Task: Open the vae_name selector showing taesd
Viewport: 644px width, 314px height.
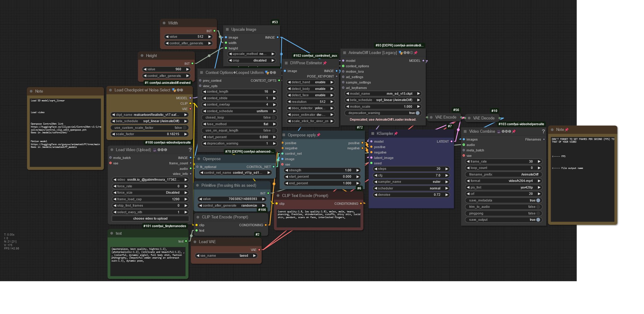Action: click(x=226, y=256)
